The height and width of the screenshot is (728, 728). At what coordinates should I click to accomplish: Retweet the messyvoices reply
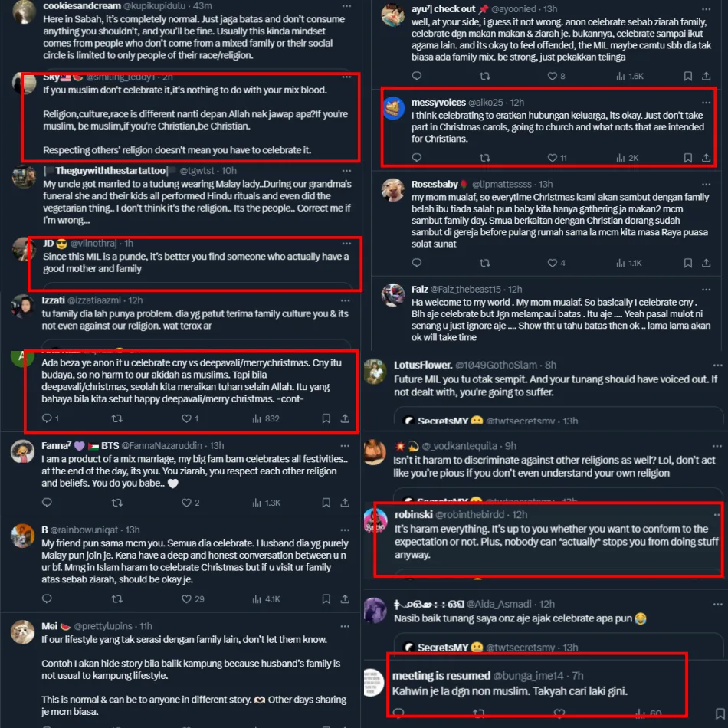coord(485,158)
